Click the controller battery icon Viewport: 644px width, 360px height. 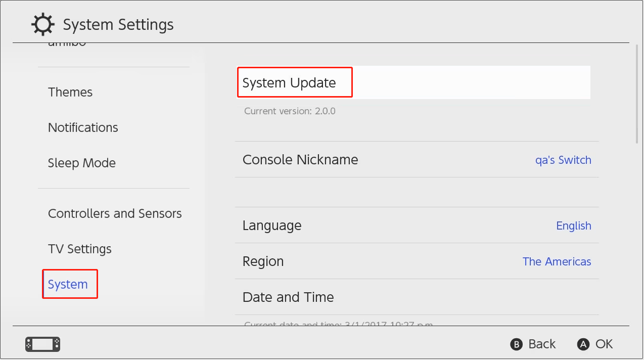pyautogui.click(x=42, y=343)
